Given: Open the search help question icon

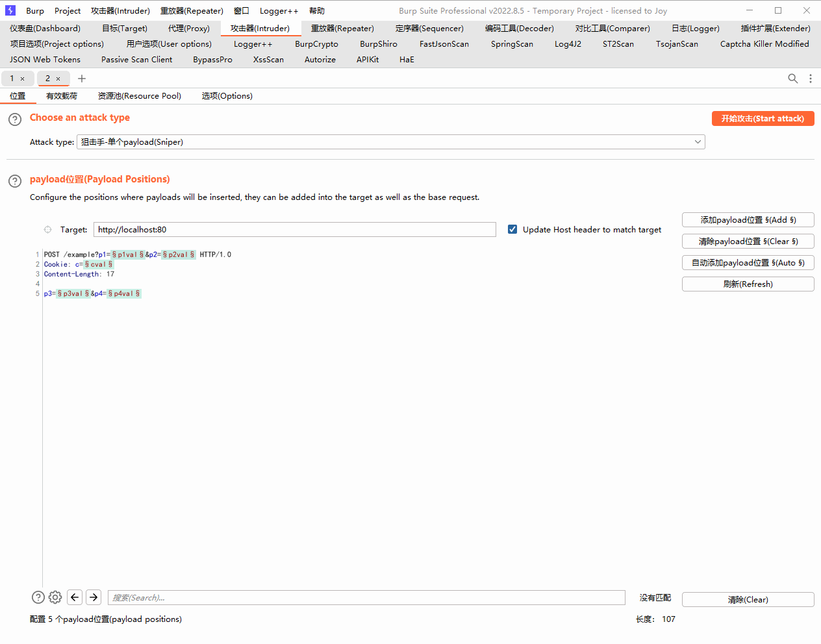Looking at the screenshot, I should coord(38,597).
